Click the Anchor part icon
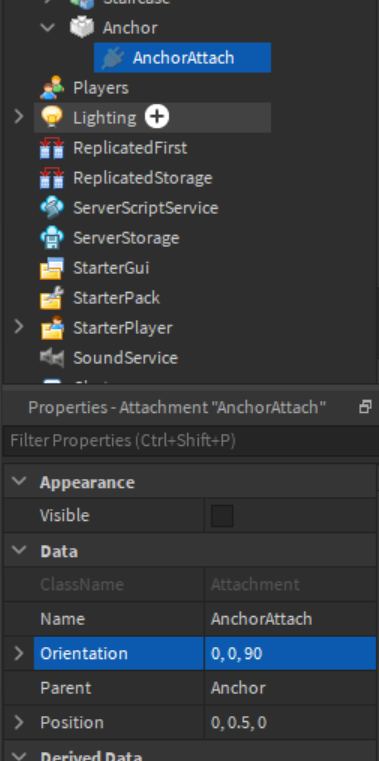The image size is (379, 761). point(82,27)
